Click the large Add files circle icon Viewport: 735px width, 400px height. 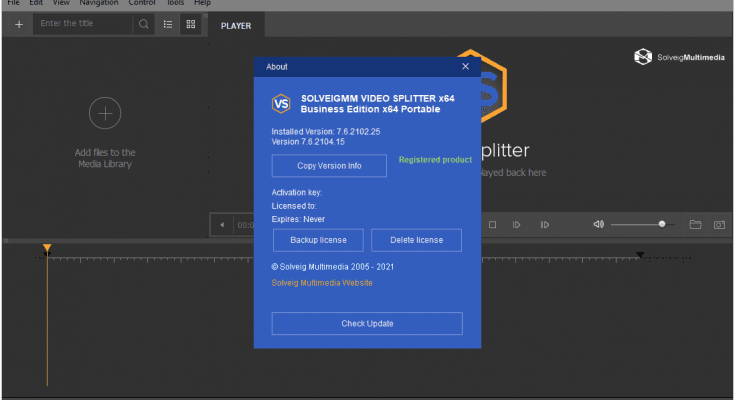point(105,113)
